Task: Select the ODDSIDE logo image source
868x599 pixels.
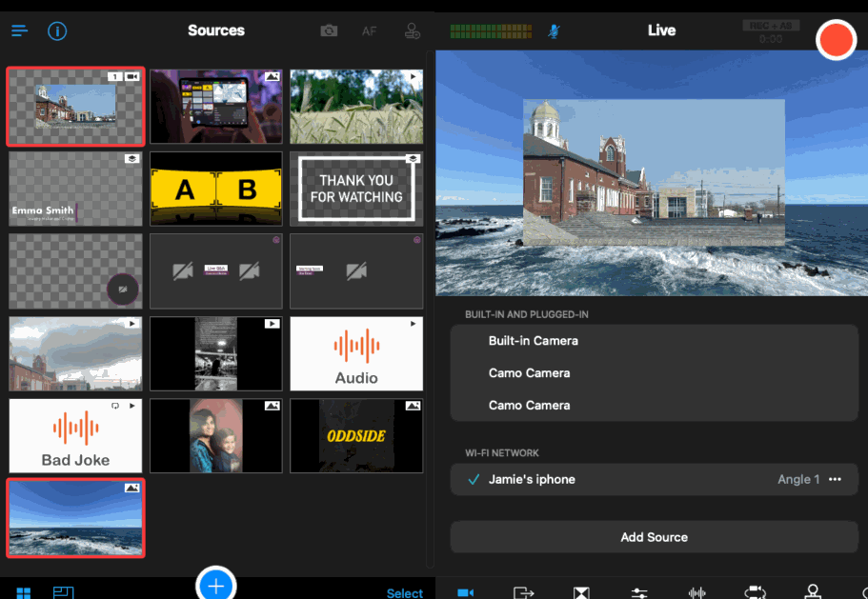Action: click(356, 435)
